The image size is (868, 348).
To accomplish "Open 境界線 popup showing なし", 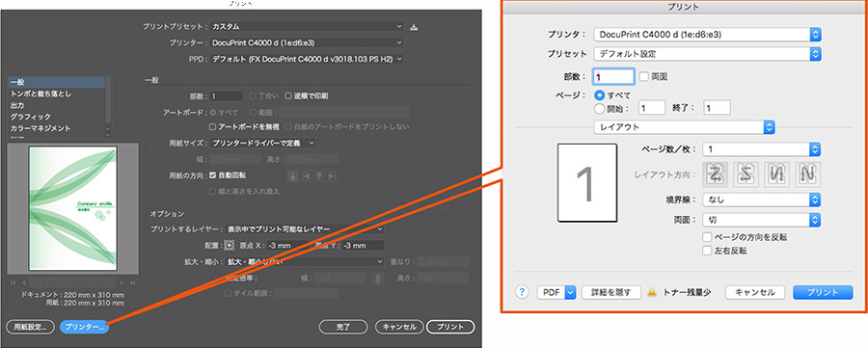I will tap(761, 200).
